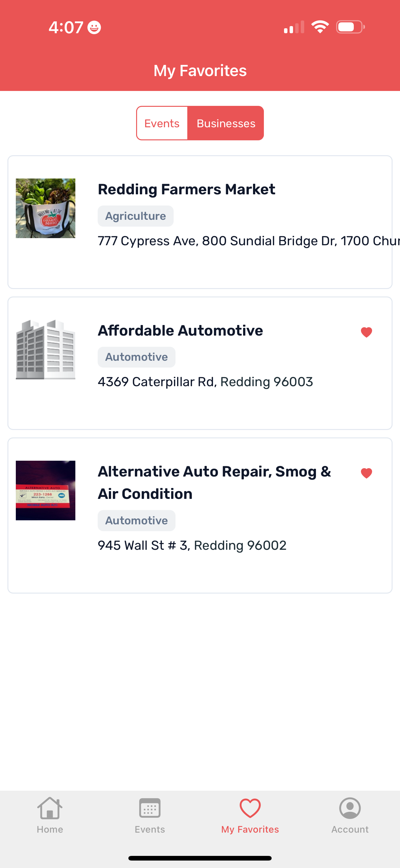Open Alternative Auto Repair business card thumbnail
400x868 pixels.
point(46,490)
